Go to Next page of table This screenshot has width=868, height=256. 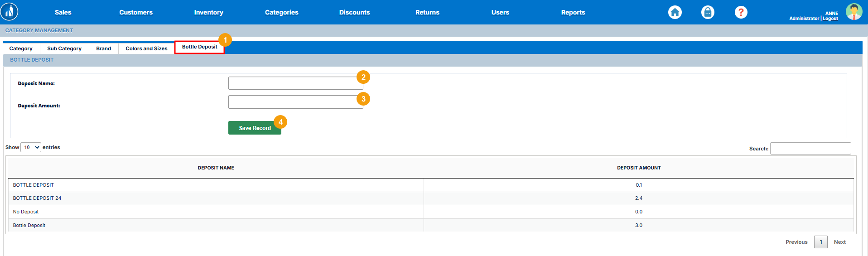pos(839,242)
